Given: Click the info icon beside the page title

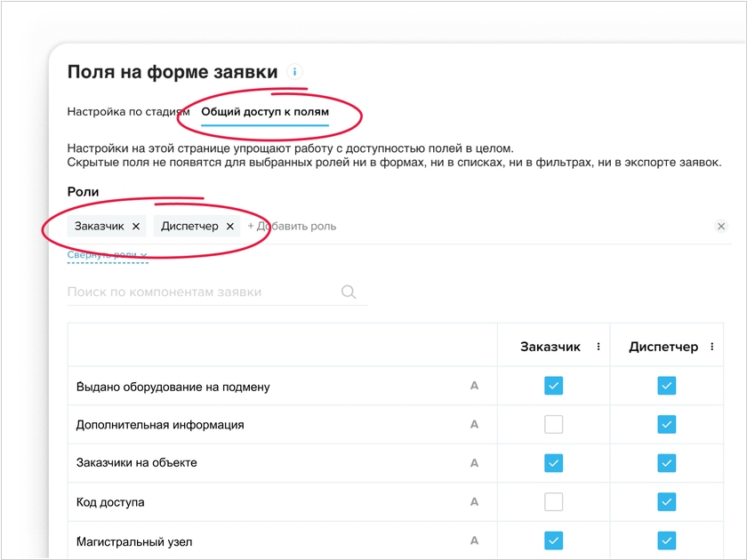Looking at the screenshot, I should point(295,72).
